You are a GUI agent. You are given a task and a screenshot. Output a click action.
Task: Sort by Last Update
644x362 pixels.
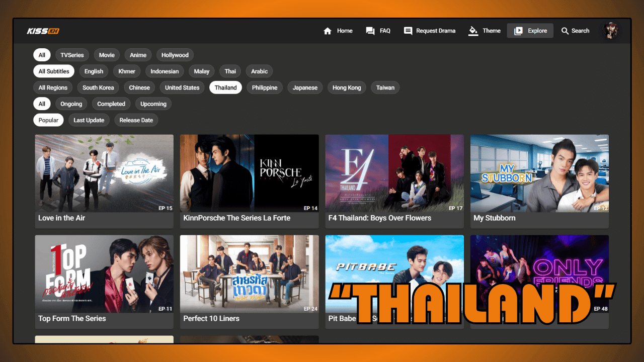(89, 120)
